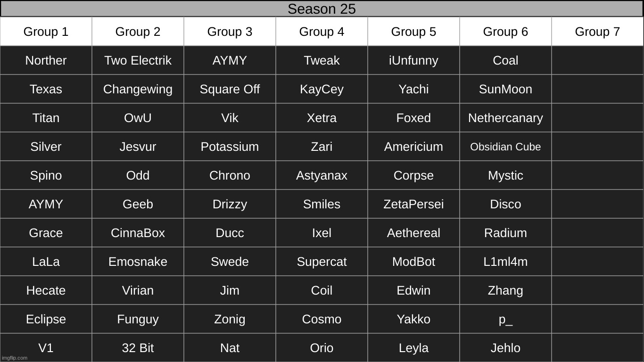Click the Season 25 title bar

[322, 8]
